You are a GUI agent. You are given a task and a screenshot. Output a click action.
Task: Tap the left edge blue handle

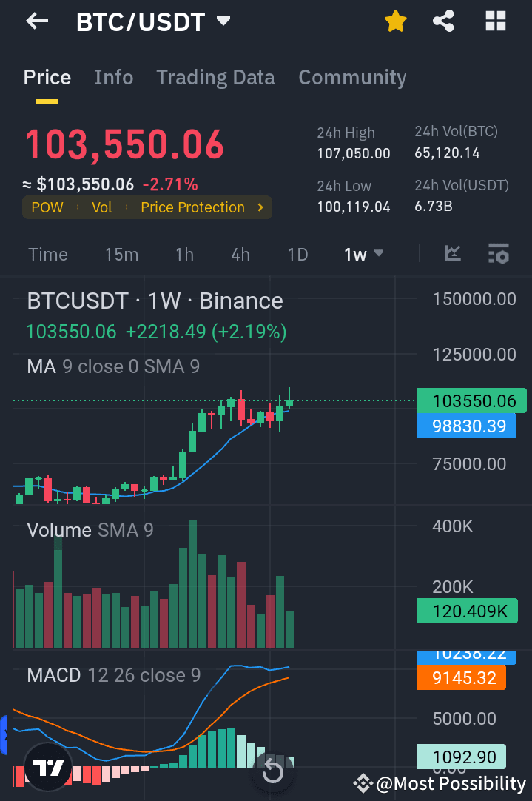click(4, 734)
